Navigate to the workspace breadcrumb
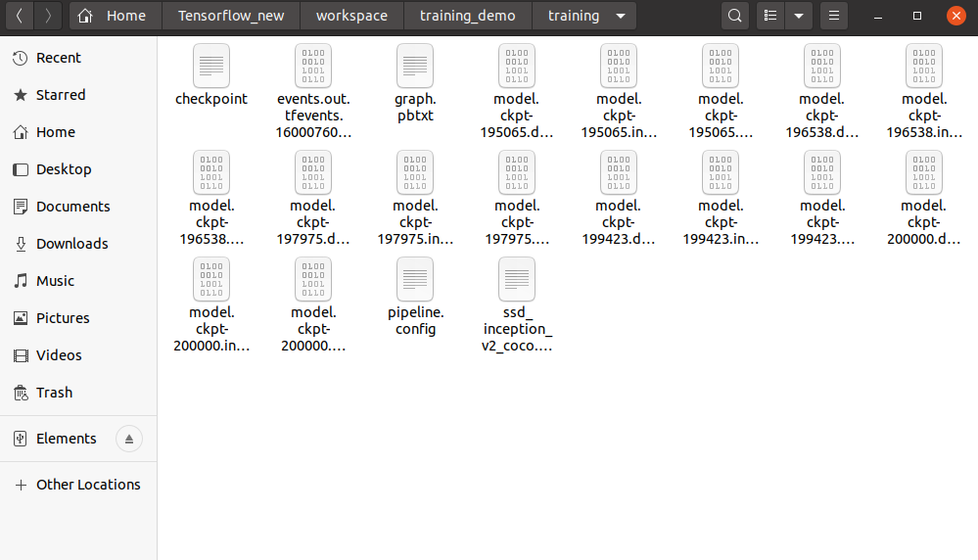The width and height of the screenshot is (978, 560). tap(351, 16)
